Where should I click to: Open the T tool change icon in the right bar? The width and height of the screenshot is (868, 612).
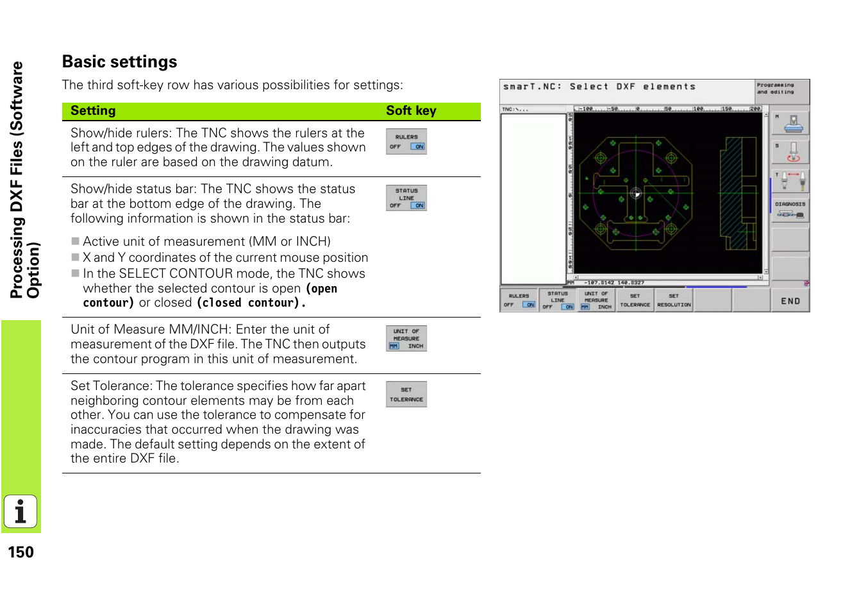(790, 181)
